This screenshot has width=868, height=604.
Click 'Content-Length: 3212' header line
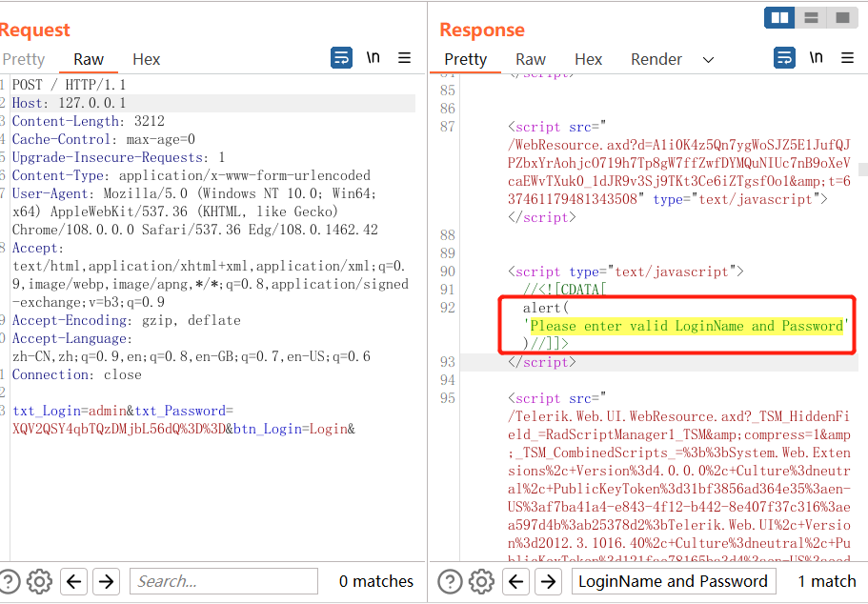click(x=89, y=121)
